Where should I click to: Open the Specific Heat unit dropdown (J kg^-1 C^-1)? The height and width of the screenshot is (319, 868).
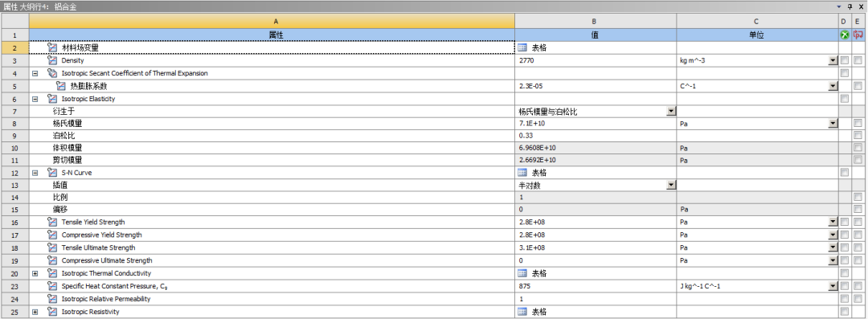[x=833, y=286]
